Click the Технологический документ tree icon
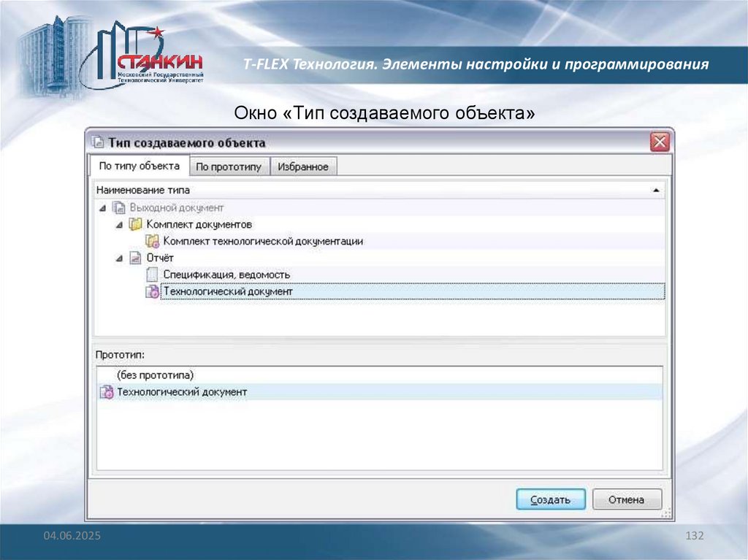Image resolution: width=748 pixels, height=560 pixels. pos(152,291)
